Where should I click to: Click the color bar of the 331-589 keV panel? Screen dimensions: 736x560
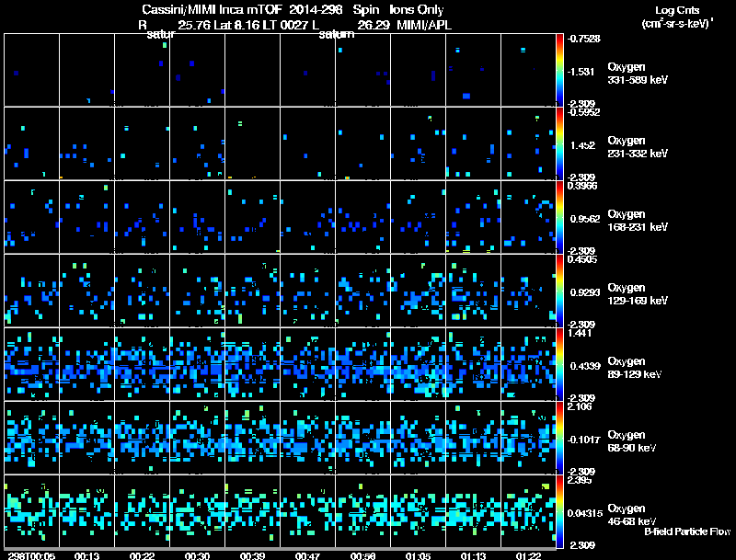coord(560,70)
